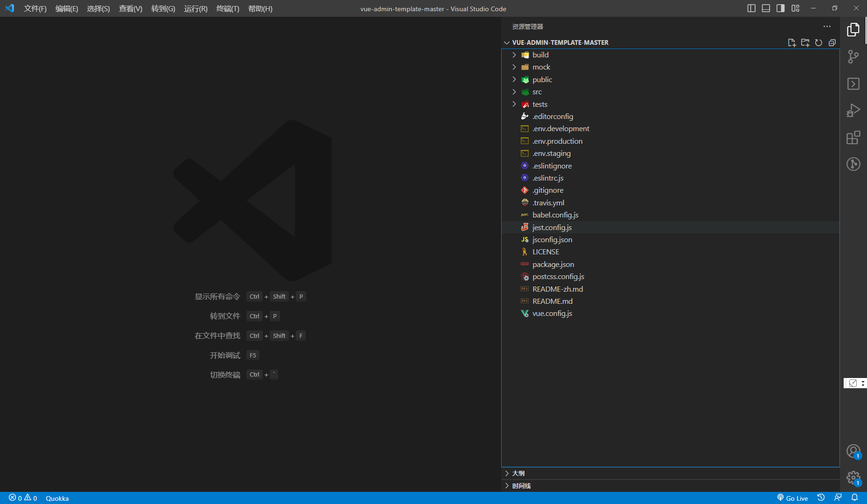Viewport: 867px width, 504px height.
Task: Open the .eslintrc.js file
Action: pyautogui.click(x=671, y=178)
